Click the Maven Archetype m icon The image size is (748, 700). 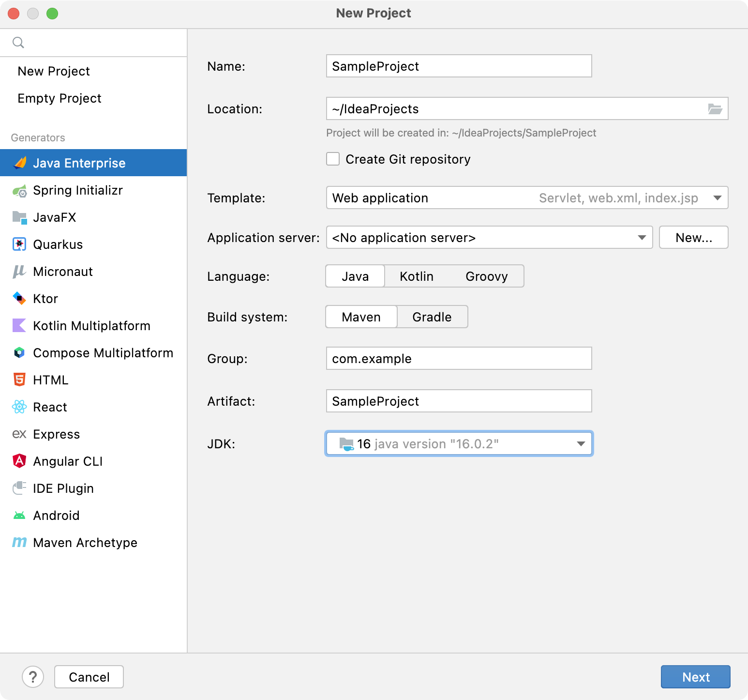(19, 542)
